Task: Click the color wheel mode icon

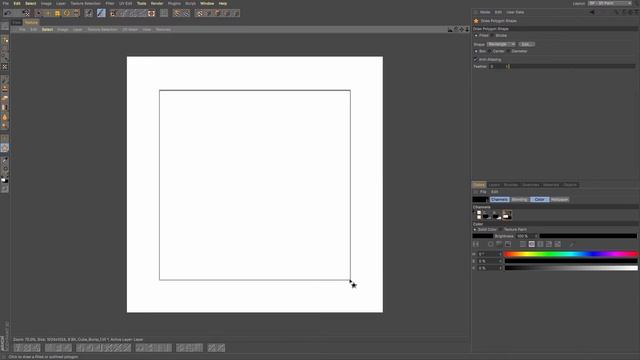Action: click(491, 244)
